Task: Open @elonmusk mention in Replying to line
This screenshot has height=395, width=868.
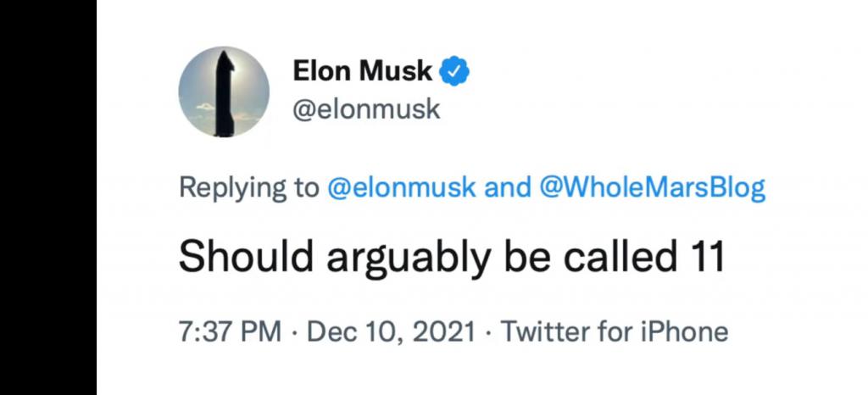Action: click(401, 188)
